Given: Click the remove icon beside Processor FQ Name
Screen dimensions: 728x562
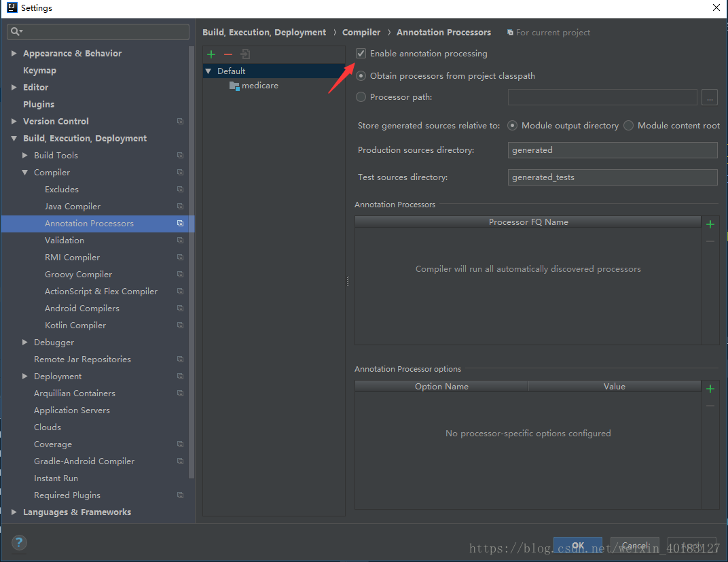Looking at the screenshot, I should 710,241.
